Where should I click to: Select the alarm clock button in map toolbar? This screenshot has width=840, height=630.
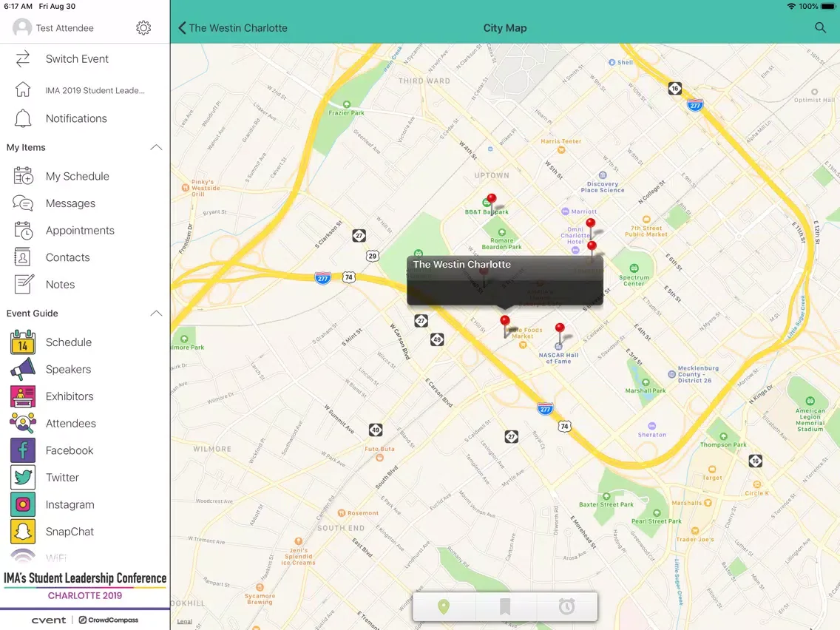[567, 606]
